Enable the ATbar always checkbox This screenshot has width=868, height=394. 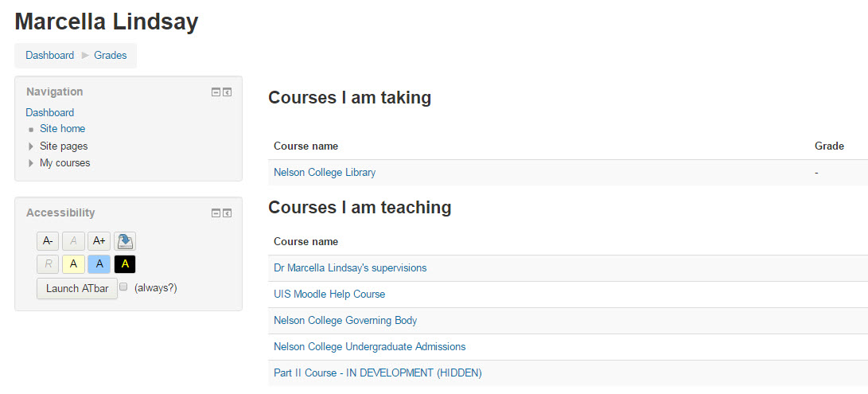pos(124,287)
